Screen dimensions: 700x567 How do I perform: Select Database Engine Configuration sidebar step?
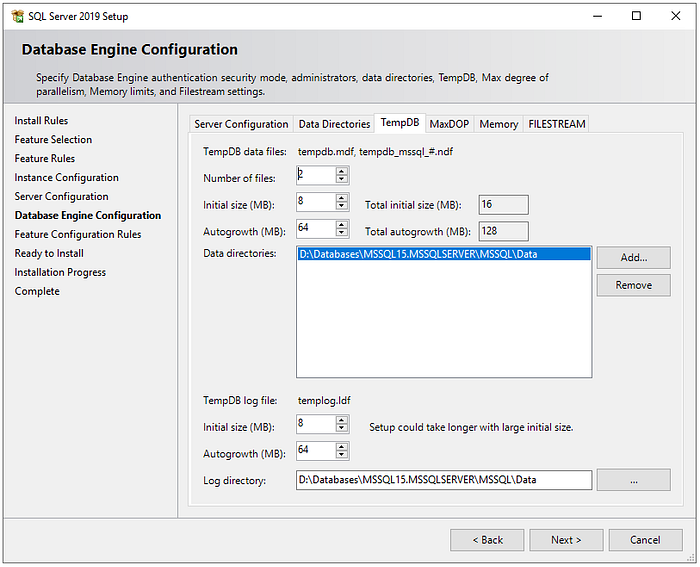(x=88, y=216)
